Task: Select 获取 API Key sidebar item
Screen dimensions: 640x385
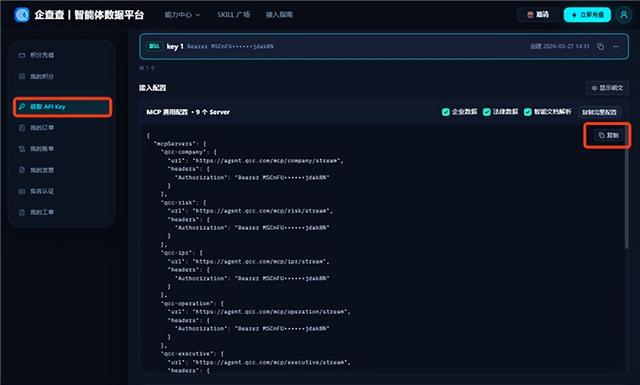Action: pos(62,107)
